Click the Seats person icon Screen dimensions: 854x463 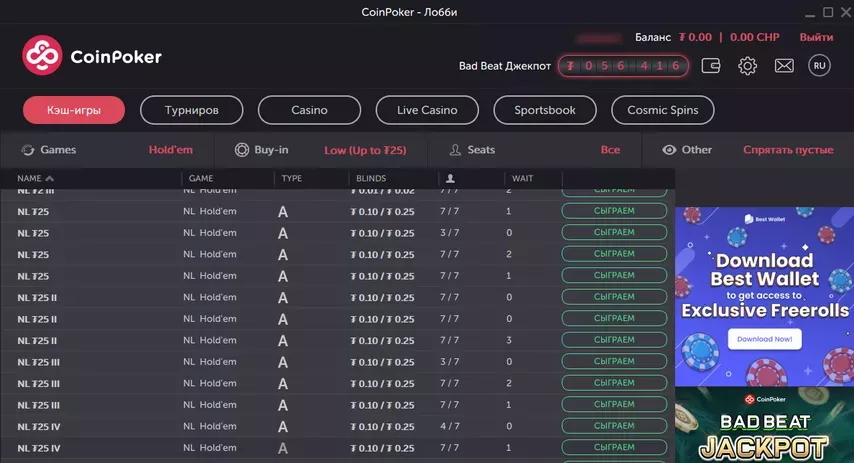(455, 150)
